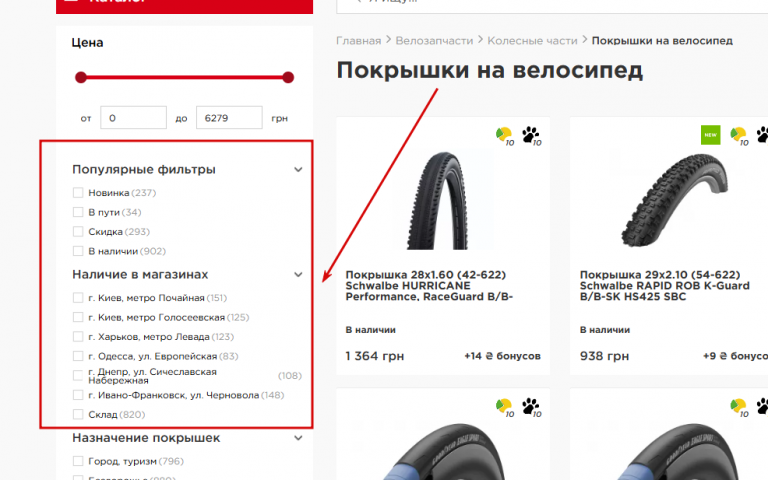
Task: Click the minimum price slider handle
Action: [x=81, y=77]
